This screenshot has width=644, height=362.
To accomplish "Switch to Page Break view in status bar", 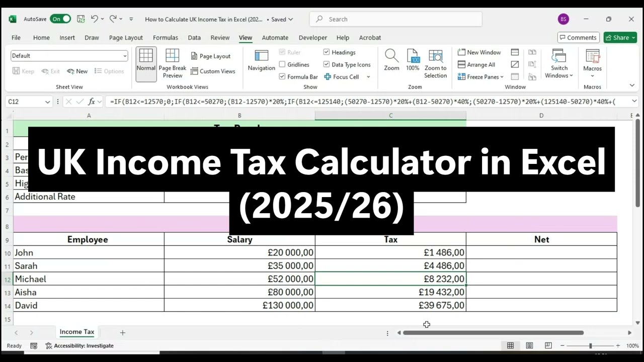I will tap(548, 345).
